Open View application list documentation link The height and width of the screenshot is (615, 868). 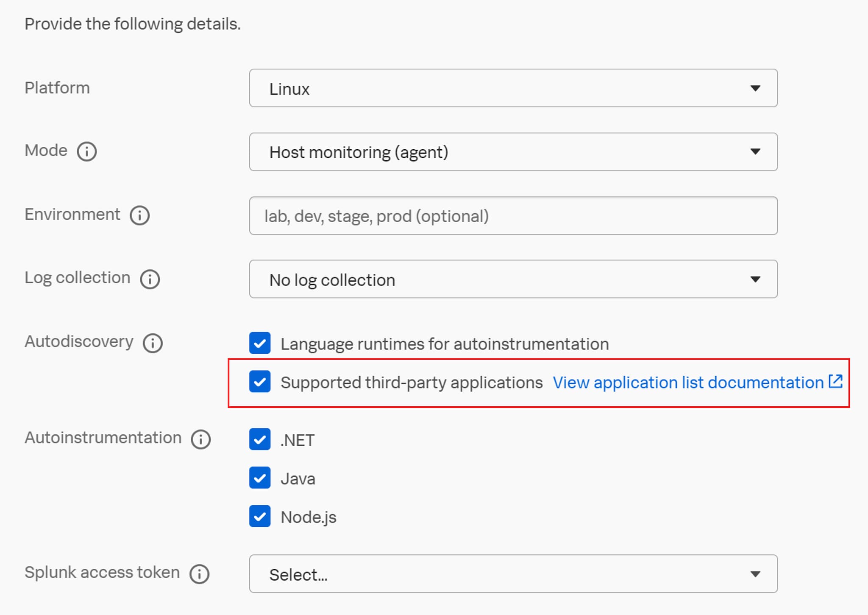pos(688,383)
